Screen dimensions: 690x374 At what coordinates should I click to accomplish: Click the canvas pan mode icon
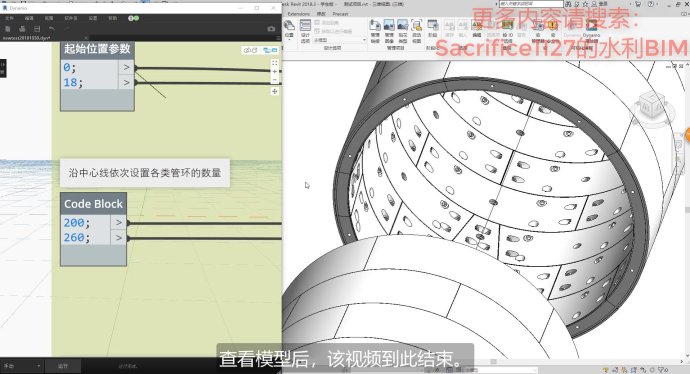(x=275, y=92)
